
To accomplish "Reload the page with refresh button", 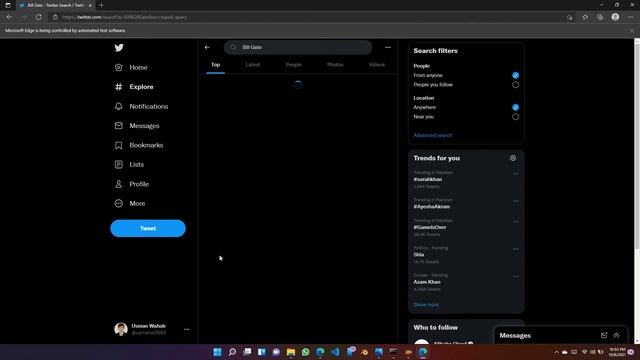I will point(38,17).
